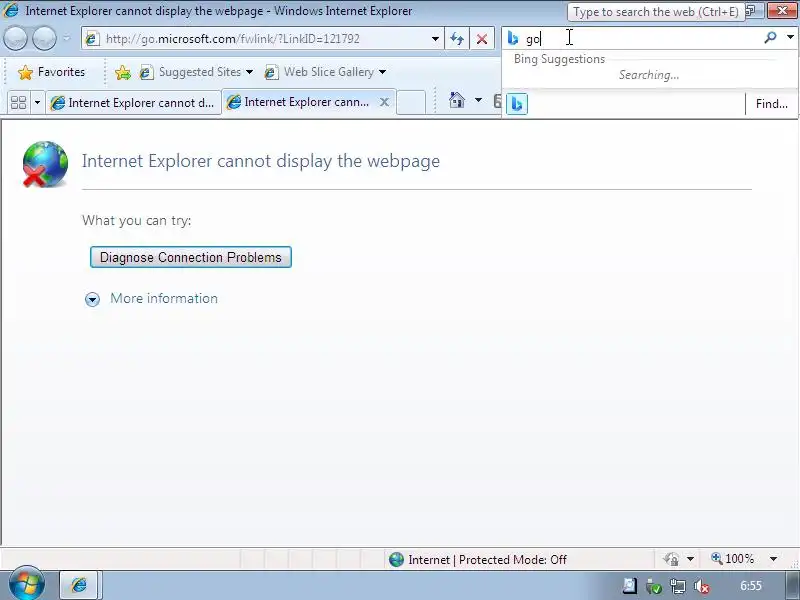Viewport: 800px width, 600px height.
Task: Click the Quick Tabs grid icon
Action: coord(18,103)
